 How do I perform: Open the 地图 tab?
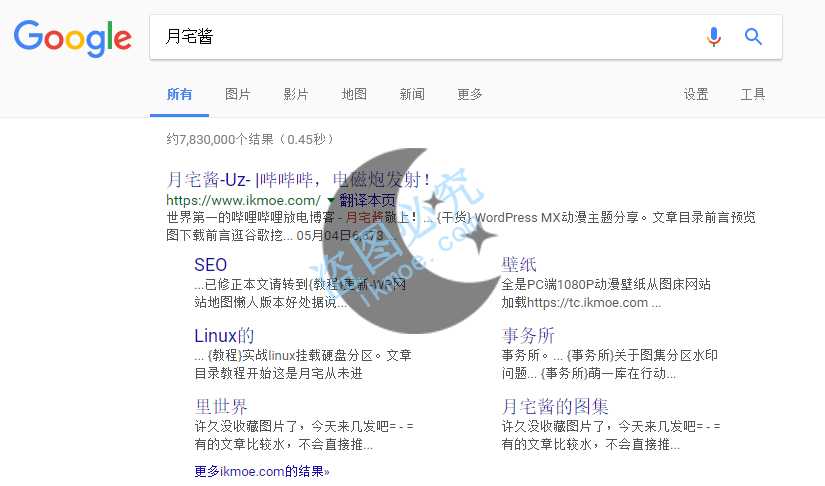pyautogui.click(x=354, y=94)
